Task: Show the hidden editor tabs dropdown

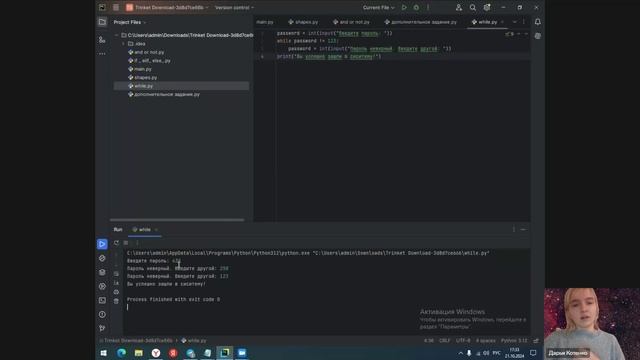Action: [x=514, y=22]
